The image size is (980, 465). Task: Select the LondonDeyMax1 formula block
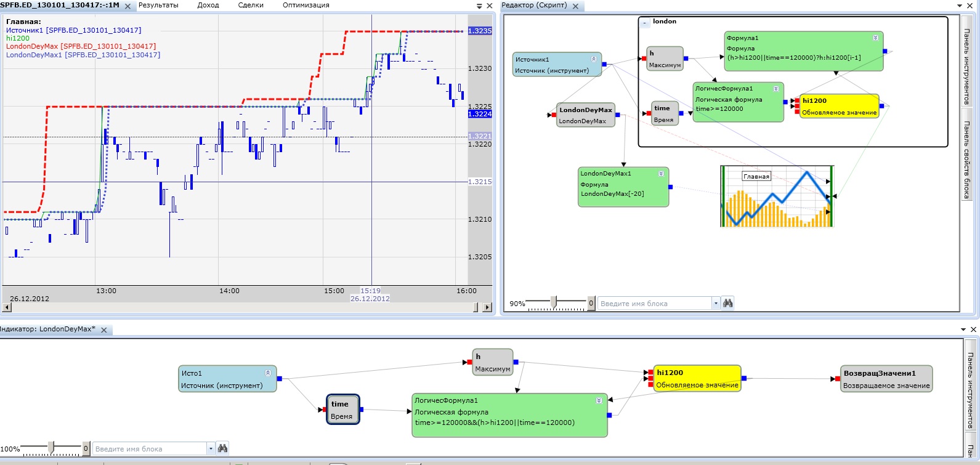623,187
